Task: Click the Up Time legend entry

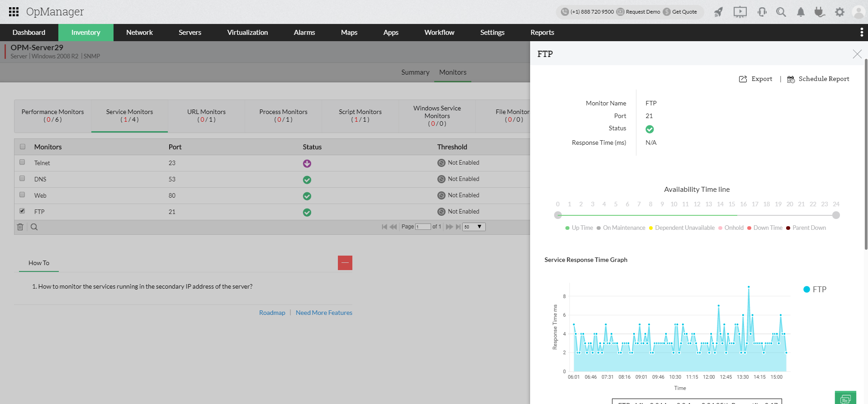Action: [x=579, y=228]
